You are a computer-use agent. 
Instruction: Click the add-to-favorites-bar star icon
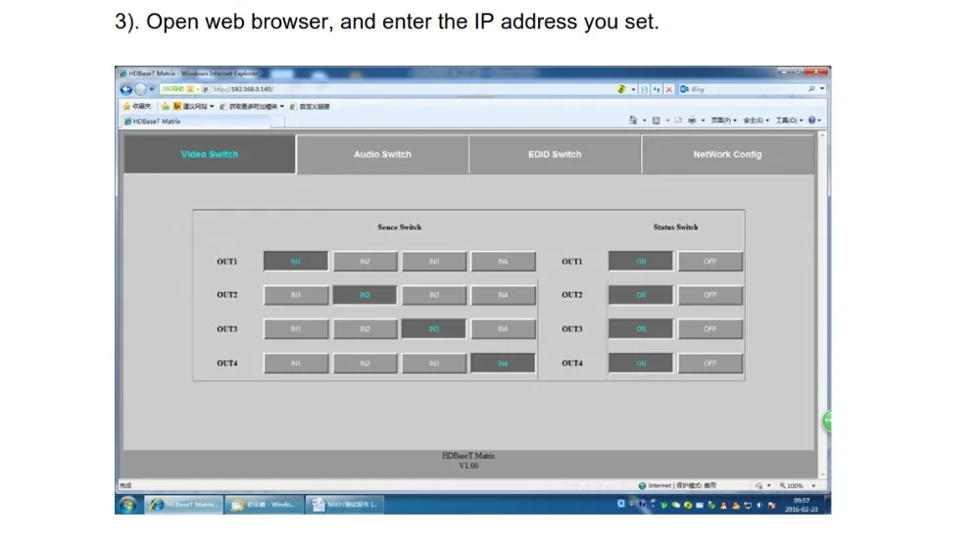click(x=165, y=106)
